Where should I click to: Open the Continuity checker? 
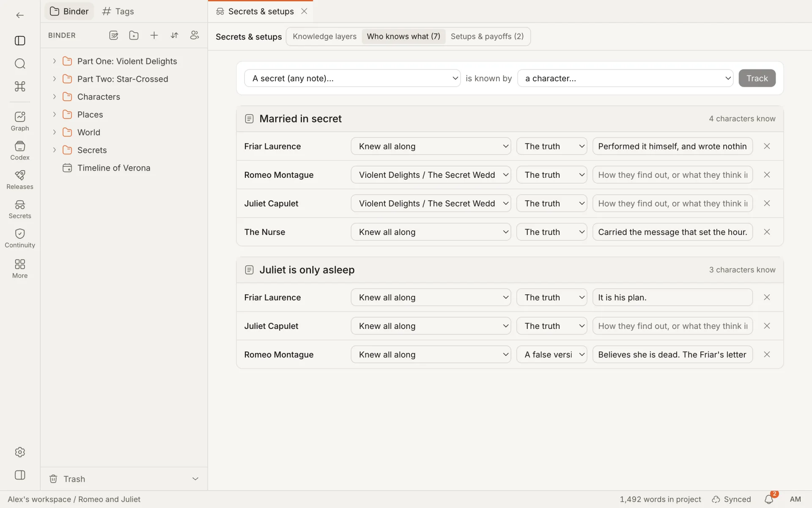[x=20, y=238]
